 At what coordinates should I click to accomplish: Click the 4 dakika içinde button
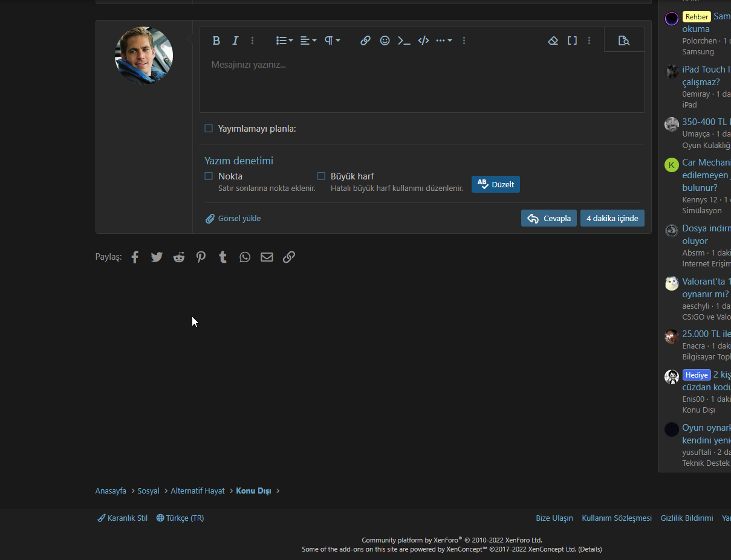pyautogui.click(x=612, y=219)
